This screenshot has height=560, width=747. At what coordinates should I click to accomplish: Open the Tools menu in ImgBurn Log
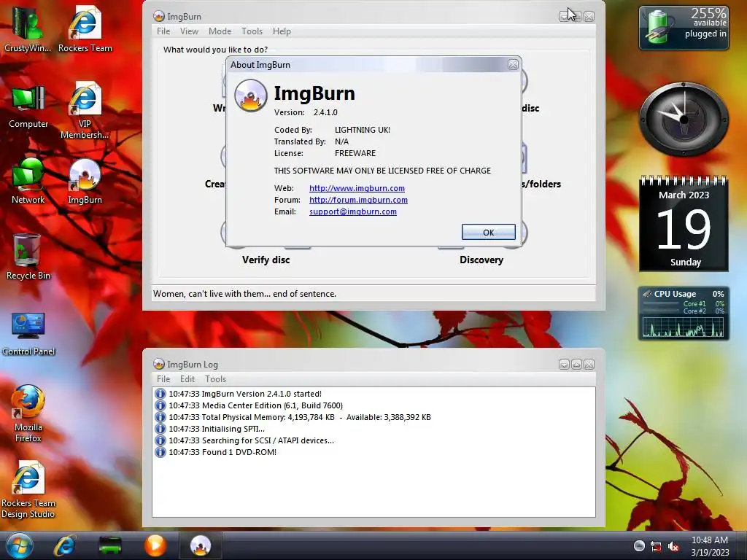coord(215,379)
